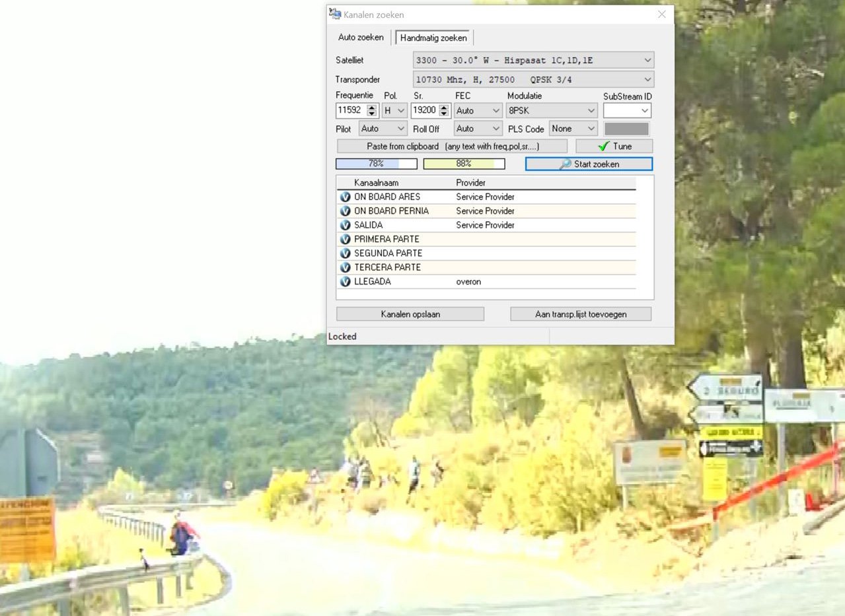Switch to the Auto zoeken tab
The width and height of the screenshot is (845, 616).
(x=361, y=38)
